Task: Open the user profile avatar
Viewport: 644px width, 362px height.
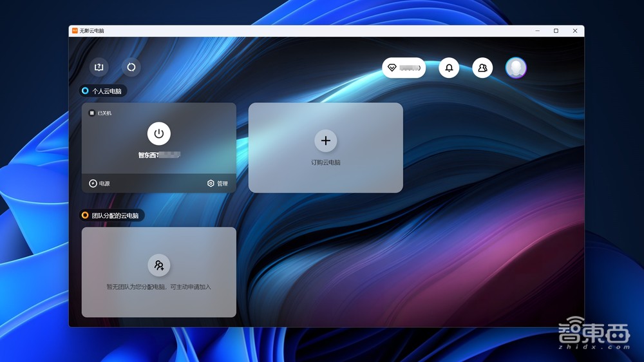Action: click(516, 68)
